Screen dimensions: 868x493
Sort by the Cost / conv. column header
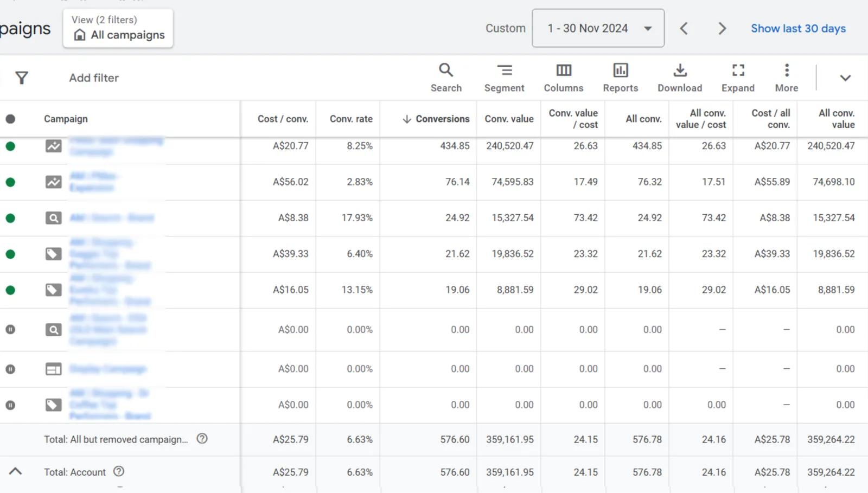point(283,119)
